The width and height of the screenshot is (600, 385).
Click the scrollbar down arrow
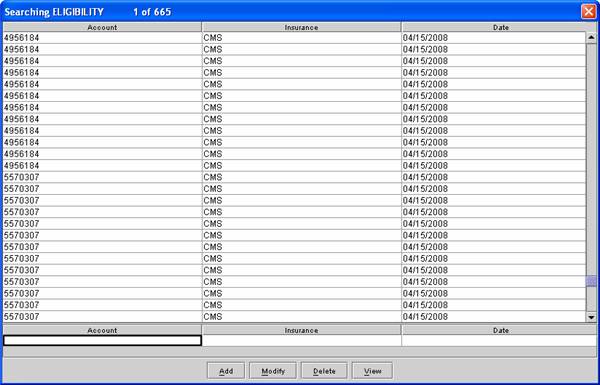pyautogui.click(x=591, y=317)
